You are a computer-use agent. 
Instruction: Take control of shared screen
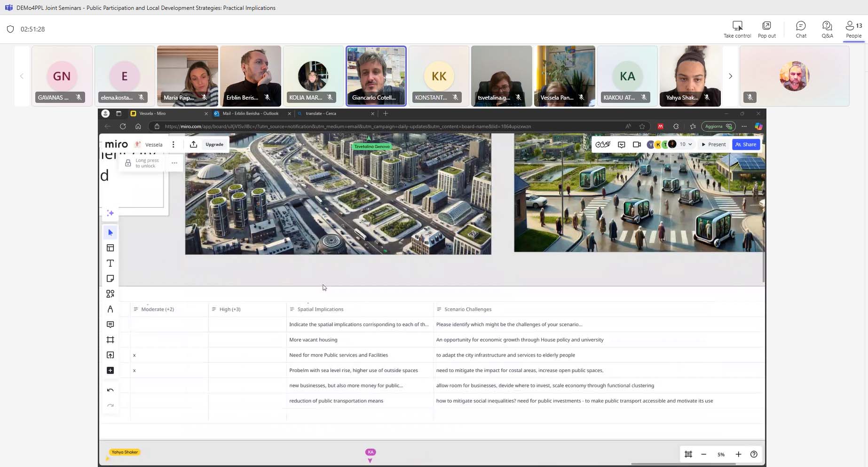pyautogui.click(x=737, y=29)
